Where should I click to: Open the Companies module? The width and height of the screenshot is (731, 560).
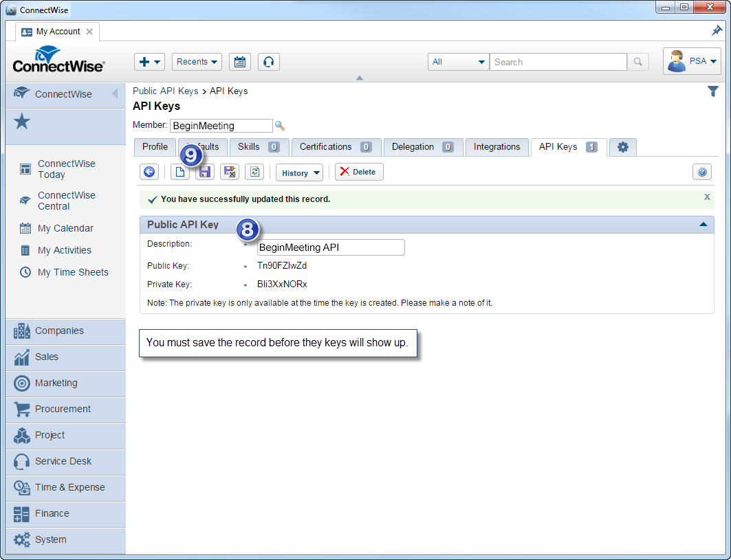click(x=66, y=331)
